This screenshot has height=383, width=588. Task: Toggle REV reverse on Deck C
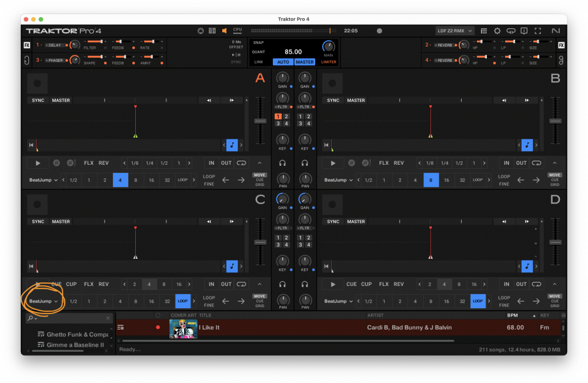(103, 284)
